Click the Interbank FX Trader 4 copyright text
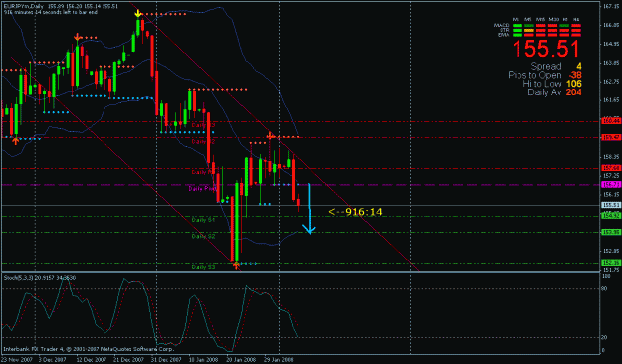 pyautogui.click(x=89, y=350)
